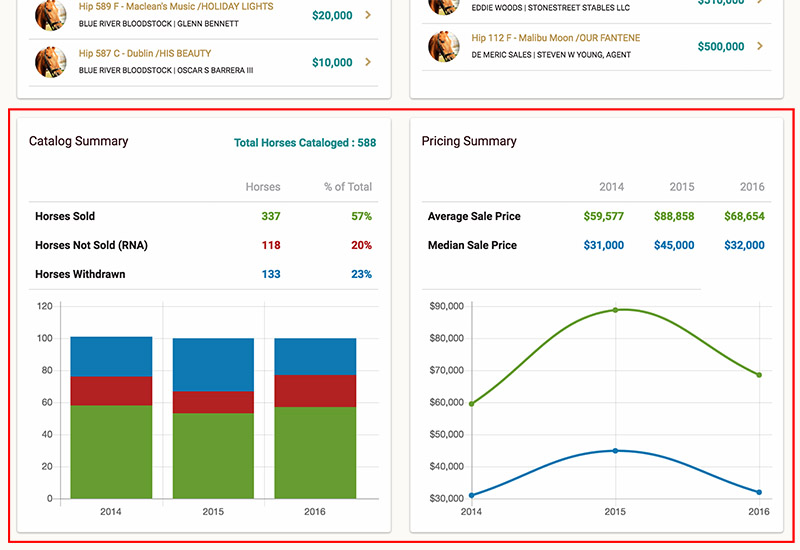
Task: Click the '% of Total' column header
Action: pos(348,187)
